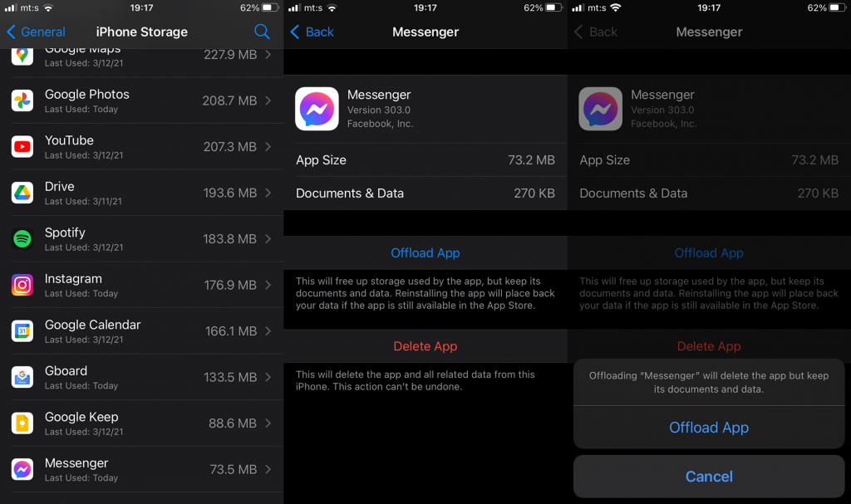Tap the signal bars in left status bar
This screenshot has width=851, height=504.
[10, 7]
